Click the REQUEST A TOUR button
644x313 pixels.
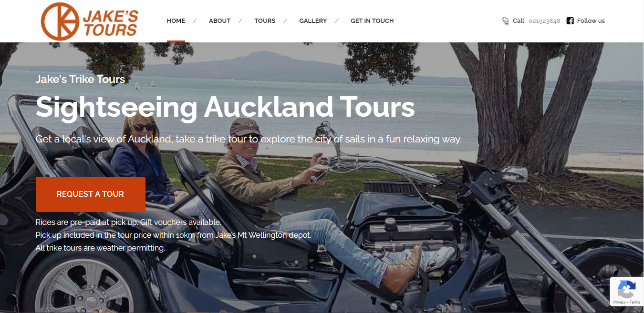click(x=91, y=194)
